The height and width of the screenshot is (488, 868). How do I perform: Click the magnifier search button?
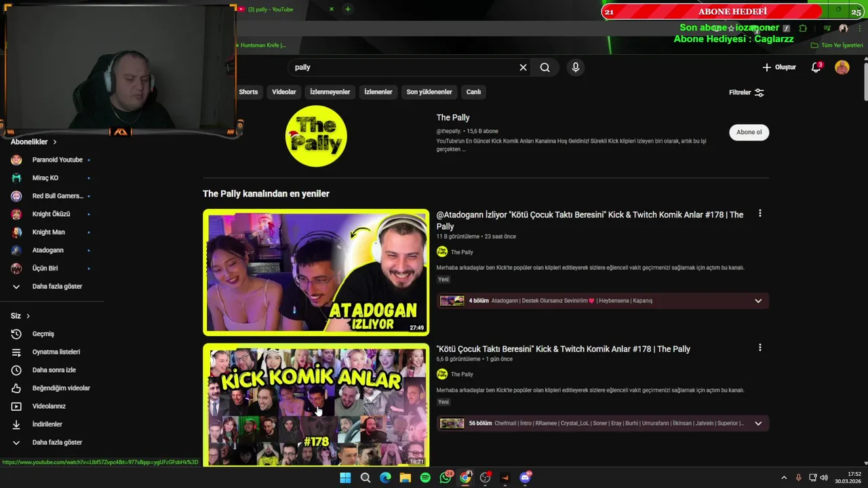pyautogui.click(x=545, y=67)
